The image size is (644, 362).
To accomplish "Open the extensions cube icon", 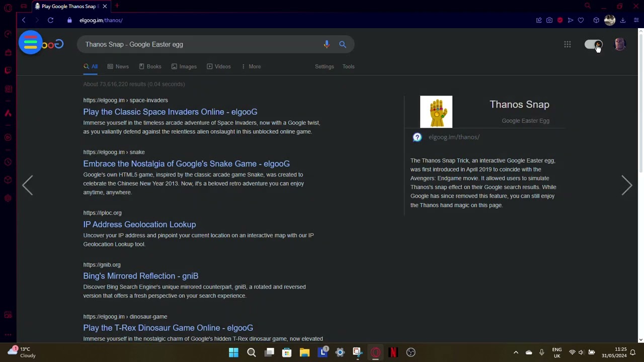I will click(x=596, y=20).
